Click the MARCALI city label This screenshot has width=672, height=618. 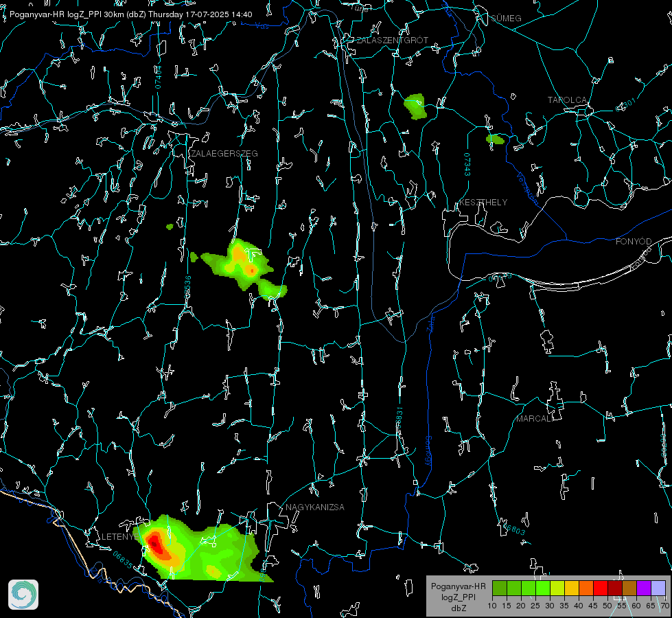tap(534, 419)
